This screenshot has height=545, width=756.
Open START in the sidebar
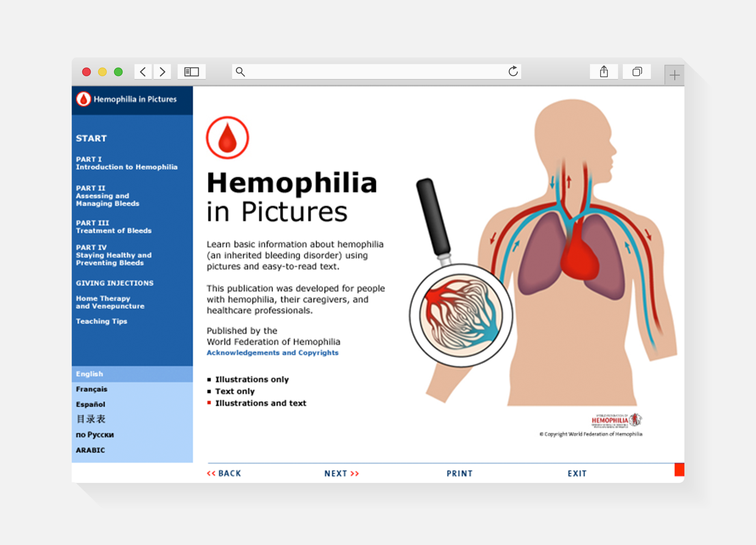[91, 138]
